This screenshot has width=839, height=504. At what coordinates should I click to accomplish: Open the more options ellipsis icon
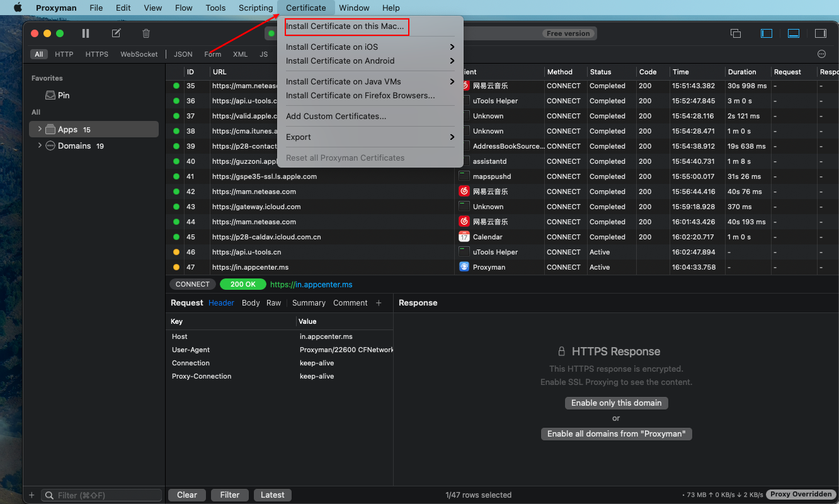point(821,54)
